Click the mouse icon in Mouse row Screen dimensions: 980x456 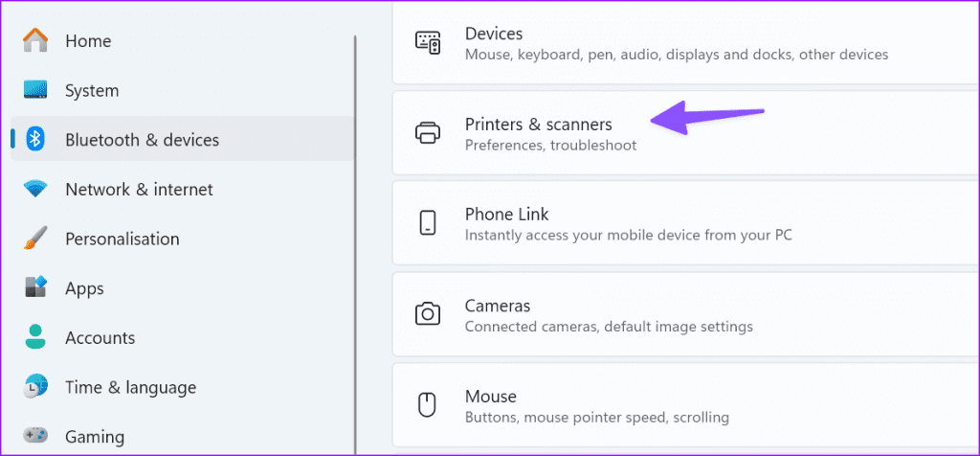(427, 405)
